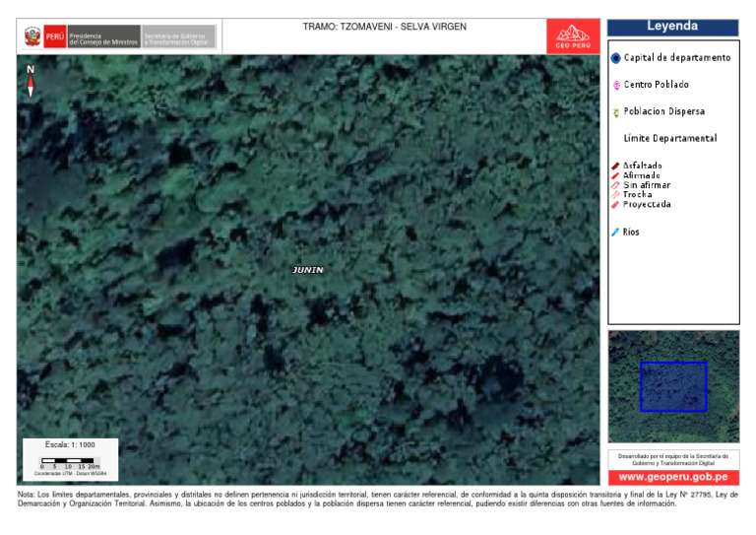Image resolution: width=756 pixels, height=535 pixels.
Task: Click the Centro Poblado legend symbol
Action: tap(616, 86)
